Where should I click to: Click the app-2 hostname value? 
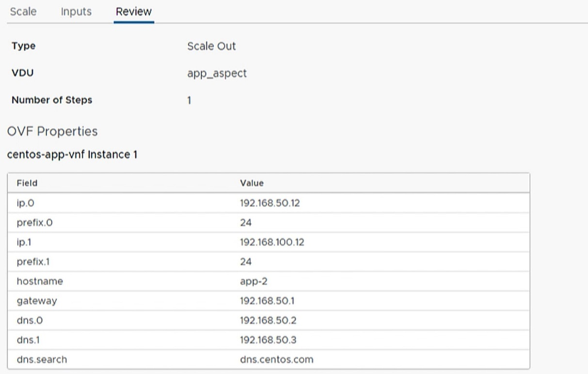[253, 281]
